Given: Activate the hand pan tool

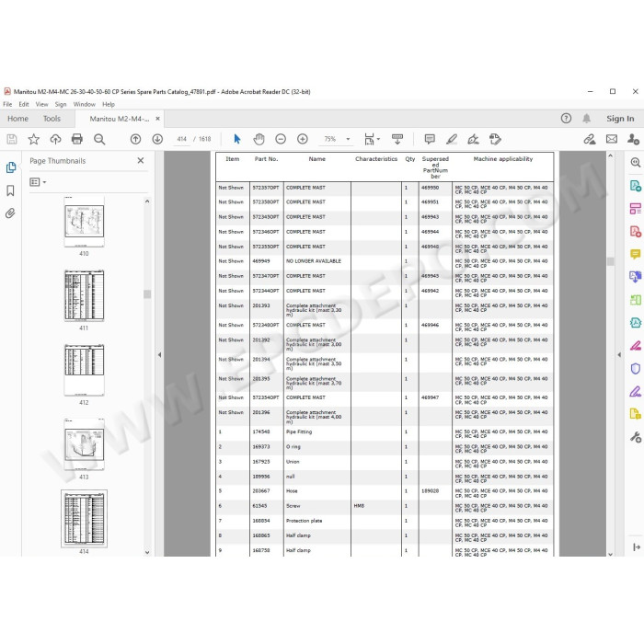Looking at the screenshot, I should [x=259, y=139].
